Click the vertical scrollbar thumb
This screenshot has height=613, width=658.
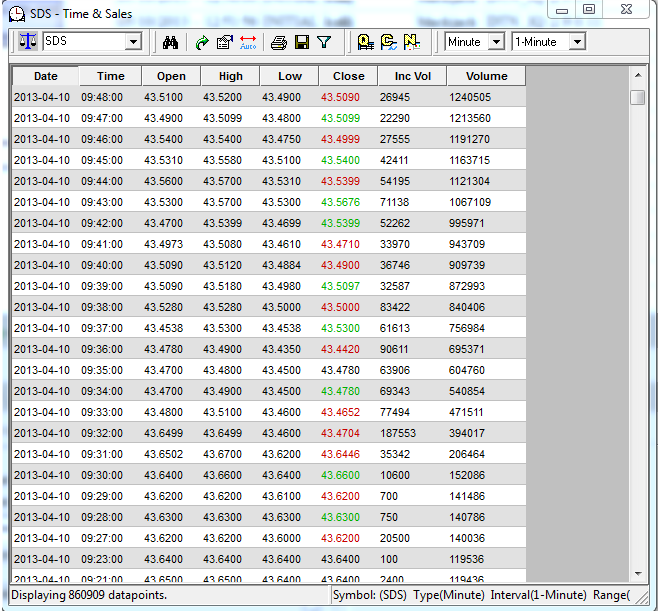638,98
